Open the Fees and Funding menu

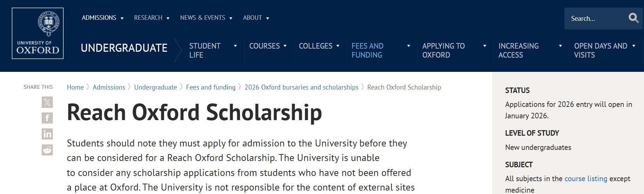coord(367,50)
